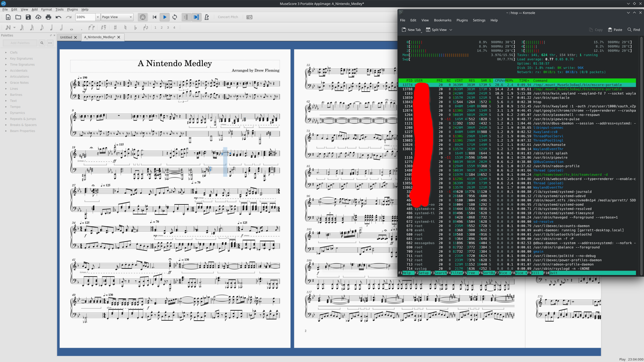Click the upload to cloud icon
The height and width of the screenshot is (362, 644).
38,17
